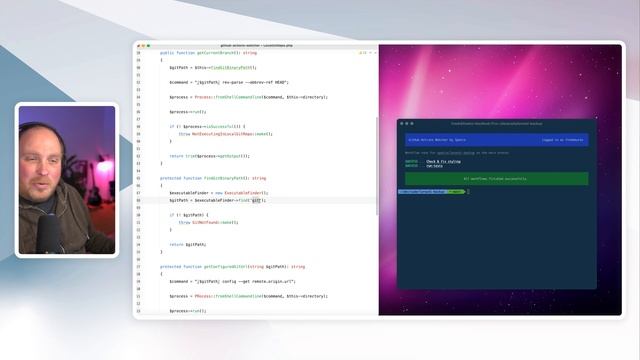
Task: Click the GitNotFound::make() throw statement
Action: pyautogui.click(x=208, y=222)
